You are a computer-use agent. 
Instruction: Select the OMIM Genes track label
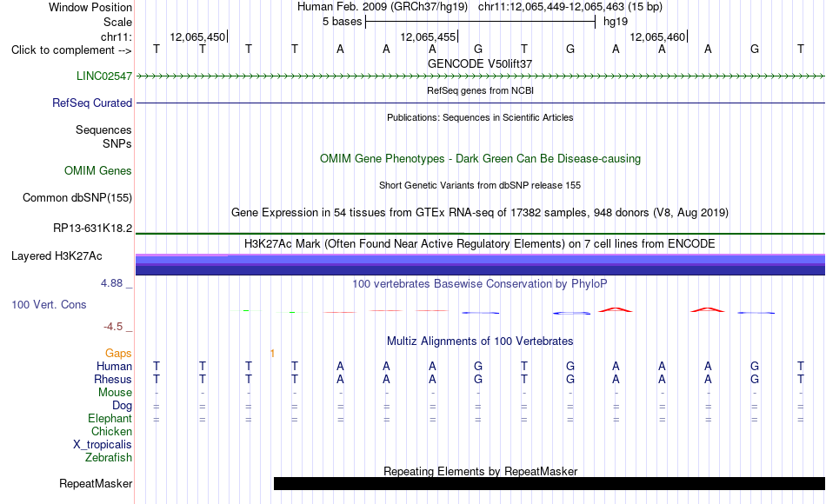pos(97,170)
